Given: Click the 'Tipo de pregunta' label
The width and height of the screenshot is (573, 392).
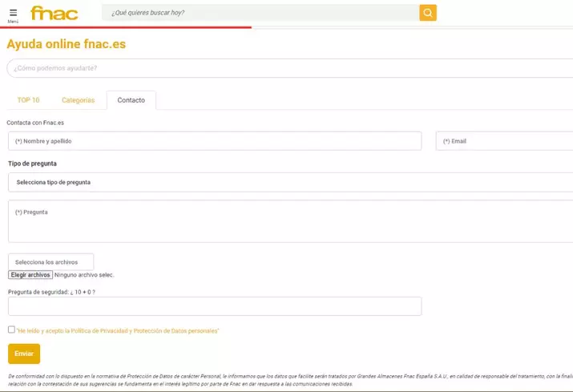Looking at the screenshot, I should coord(32,164).
